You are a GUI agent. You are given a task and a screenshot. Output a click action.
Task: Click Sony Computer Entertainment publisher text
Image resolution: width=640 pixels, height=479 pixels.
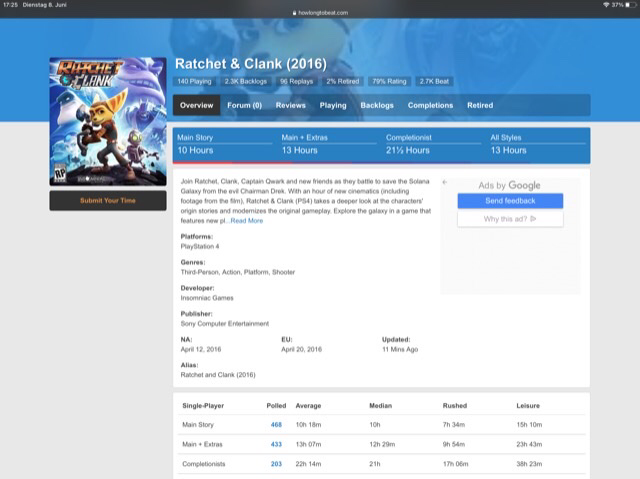click(225, 324)
